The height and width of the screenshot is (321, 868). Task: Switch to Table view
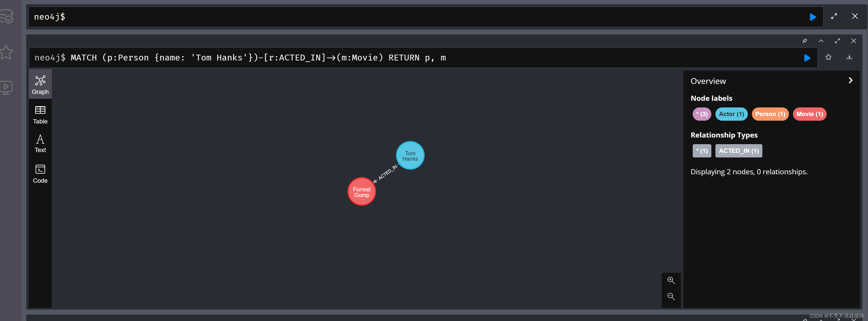click(x=40, y=115)
